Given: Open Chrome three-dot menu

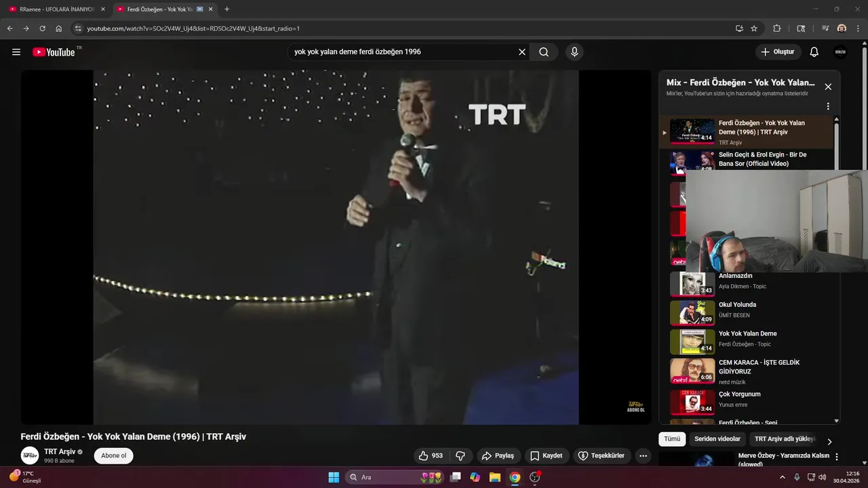Looking at the screenshot, I should [x=858, y=28].
